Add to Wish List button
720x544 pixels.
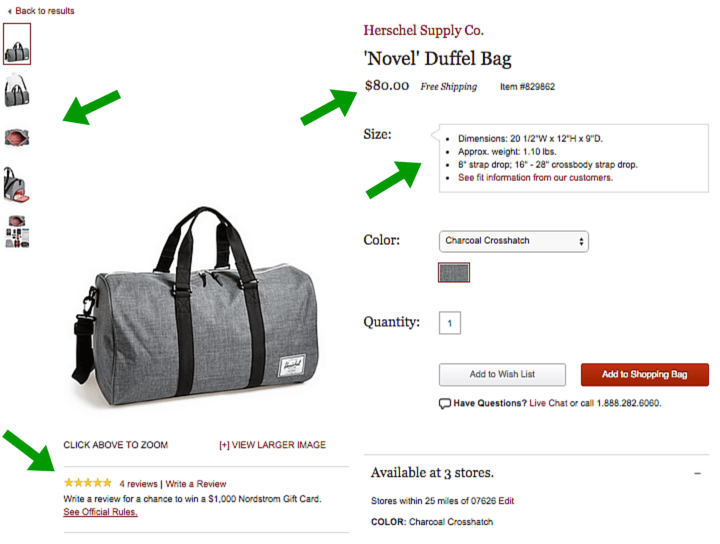pos(502,375)
